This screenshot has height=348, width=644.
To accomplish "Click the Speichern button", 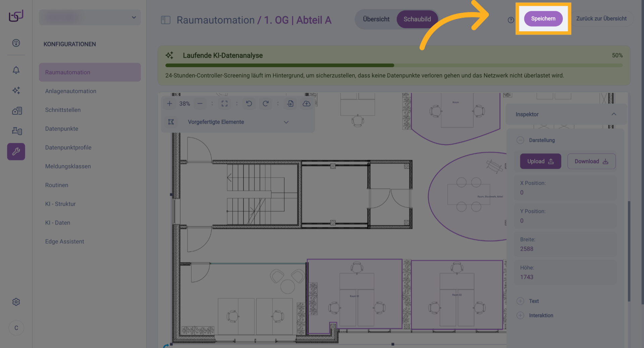I will coord(543,19).
